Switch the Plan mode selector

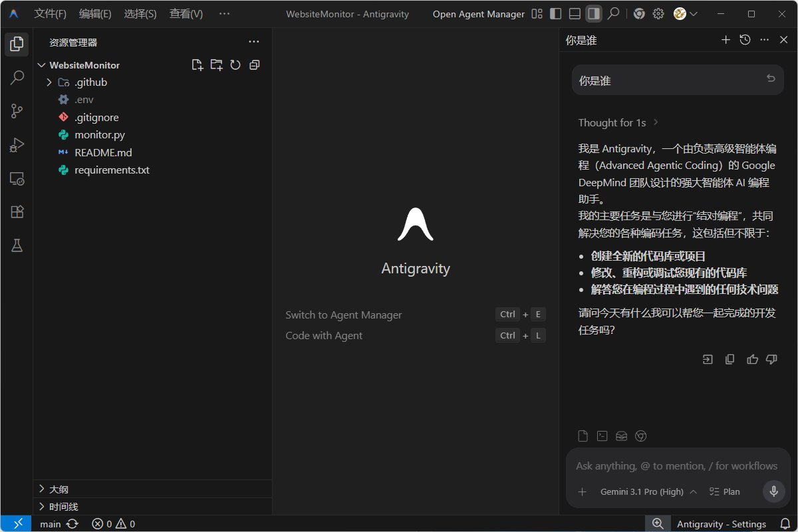pyautogui.click(x=724, y=491)
